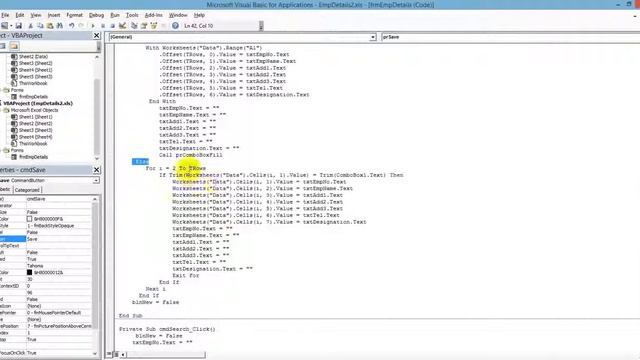Click the fmMousePointerDefault property value
This screenshot has height=360, width=640.
coord(59,313)
